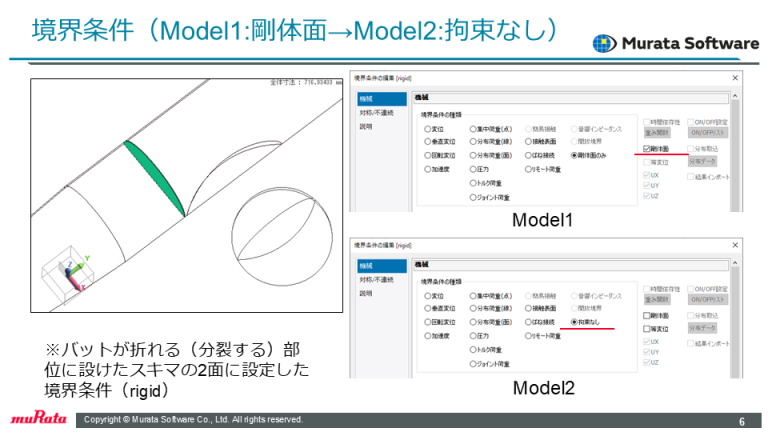Screen dimensions: 768x432
Task: Click 分布データ button in Model1 dialog
Action: point(703,161)
